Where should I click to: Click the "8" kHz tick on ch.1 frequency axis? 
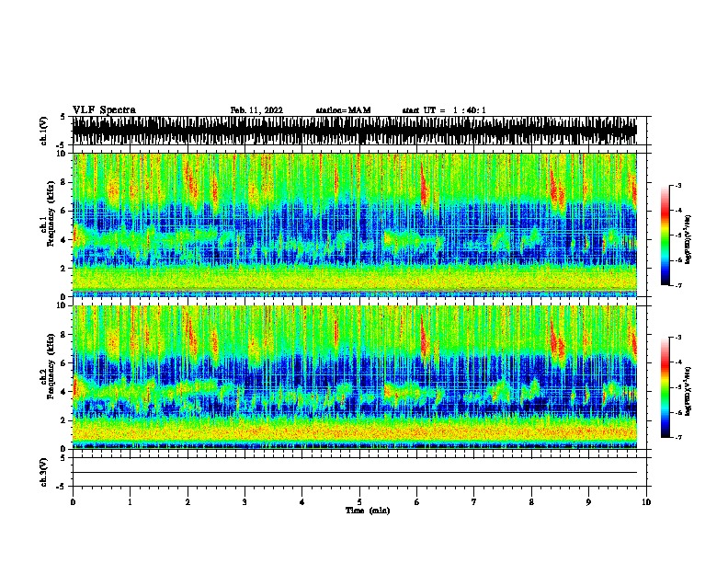pyautogui.click(x=64, y=182)
